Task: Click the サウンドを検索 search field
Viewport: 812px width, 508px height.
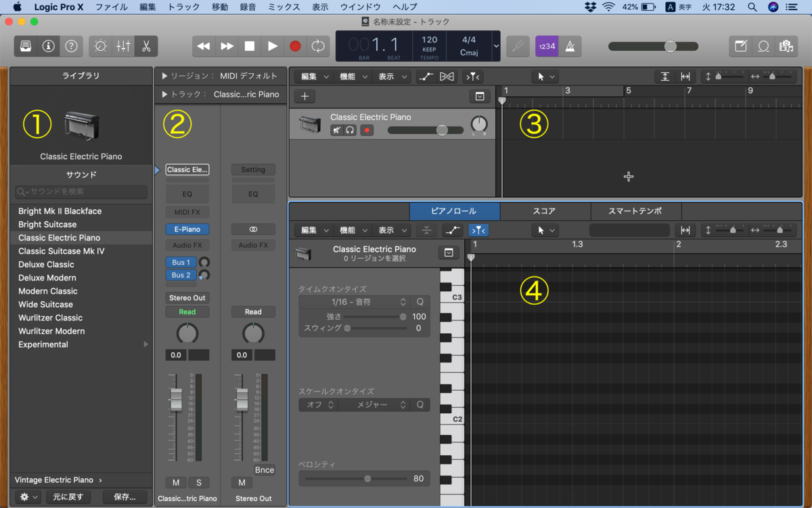Action: [81, 192]
